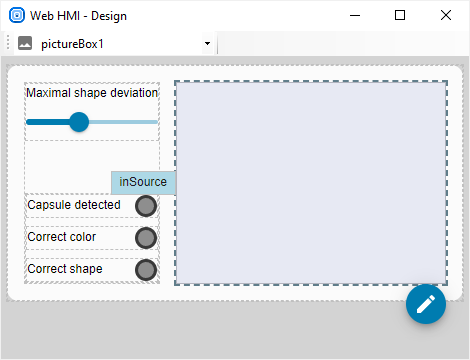Maximize the Web HMI Design window
Viewport: 470px width, 360px height.
pos(400,15)
